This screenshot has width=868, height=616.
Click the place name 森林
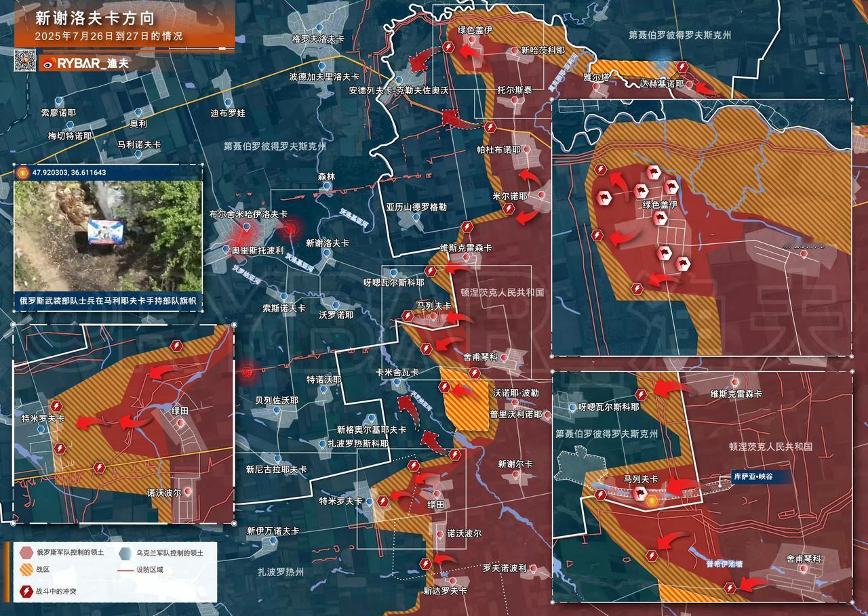tap(326, 176)
